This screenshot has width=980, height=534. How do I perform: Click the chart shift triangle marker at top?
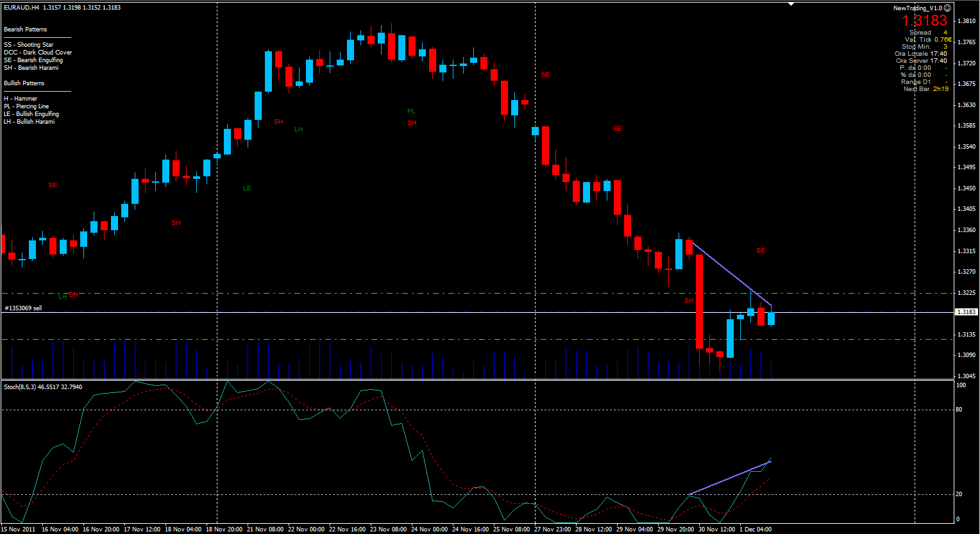pos(791,4)
